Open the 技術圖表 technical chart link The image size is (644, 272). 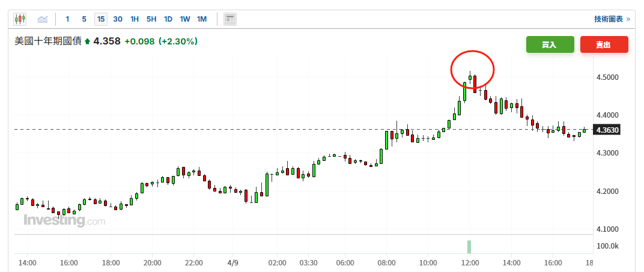(612, 19)
